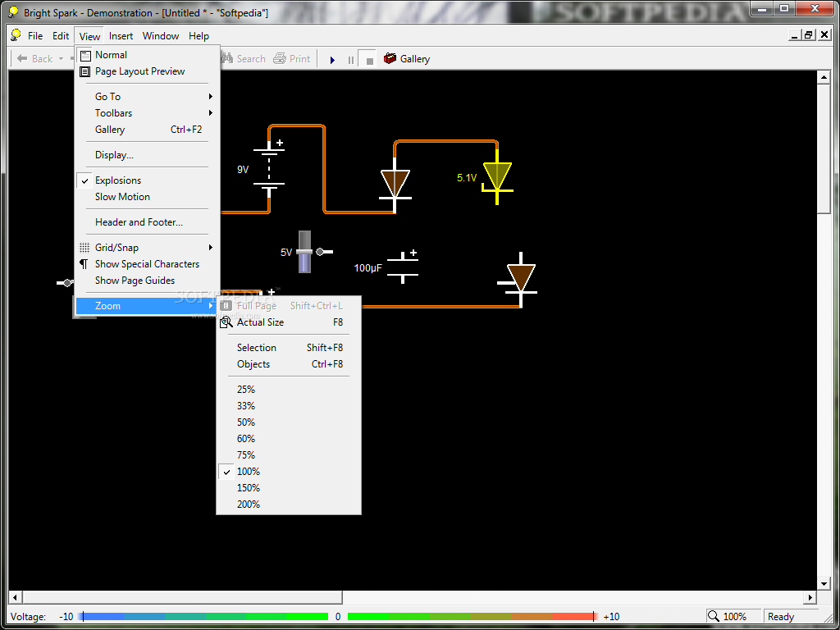Select Page Layout Preview
Screen dimensions: 840x630
pos(139,71)
